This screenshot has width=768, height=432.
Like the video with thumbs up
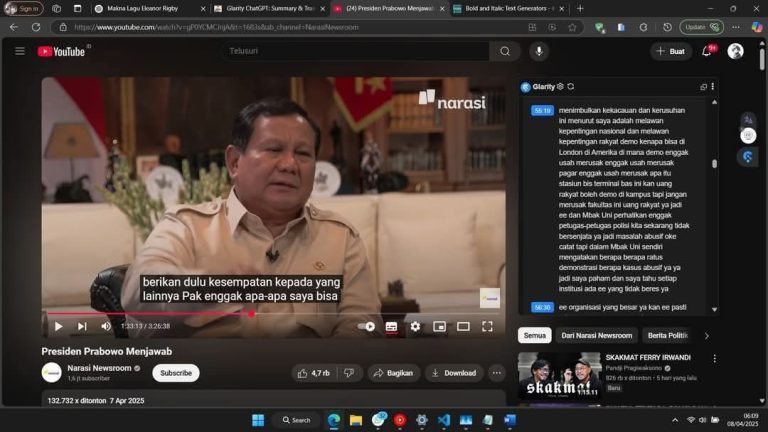(x=313, y=373)
